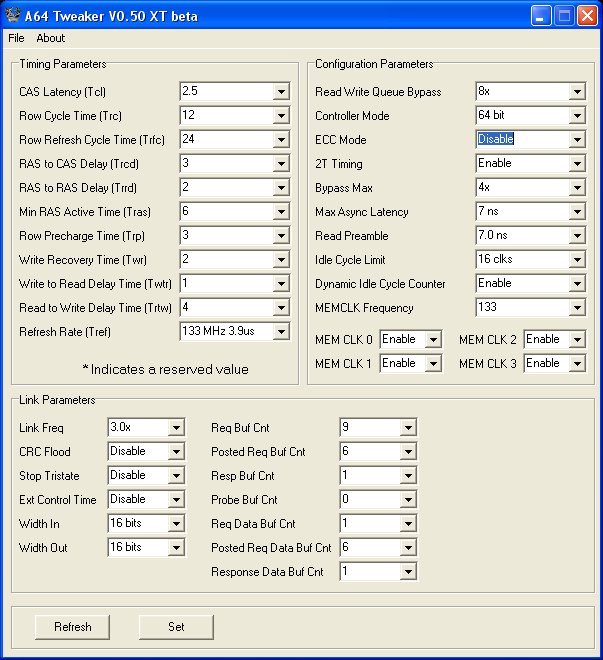Expand Stop Tristate dropdown

[x=176, y=476]
